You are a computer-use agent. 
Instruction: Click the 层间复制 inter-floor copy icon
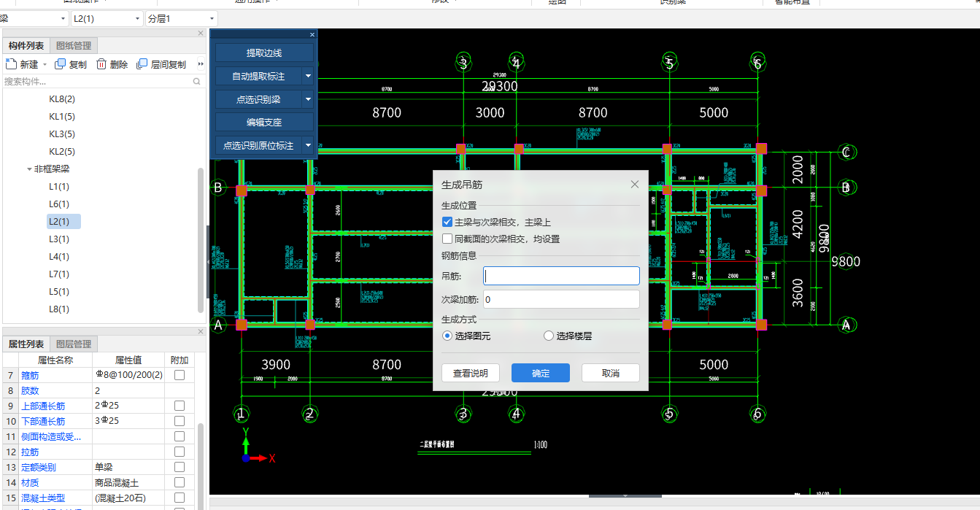coord(142,64)
